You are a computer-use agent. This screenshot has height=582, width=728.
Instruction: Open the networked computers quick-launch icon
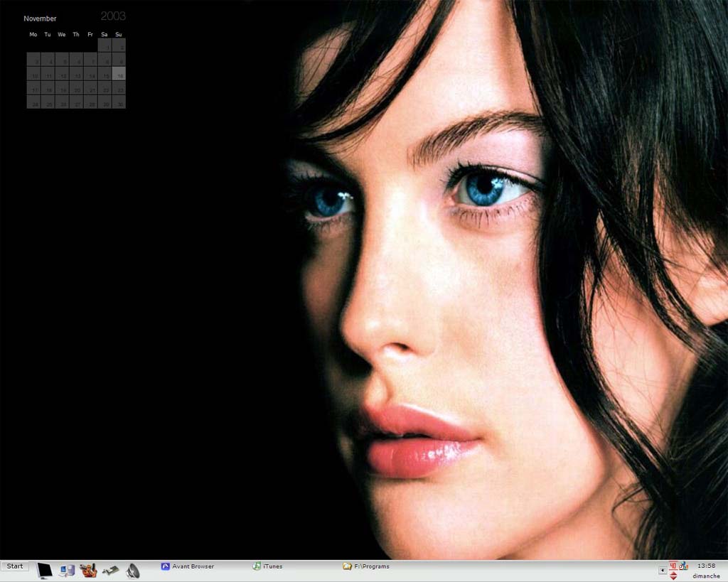coord(67,571)
